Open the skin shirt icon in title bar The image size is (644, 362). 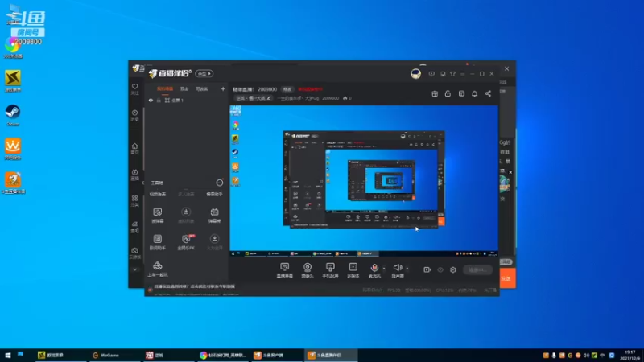[452, 74]
